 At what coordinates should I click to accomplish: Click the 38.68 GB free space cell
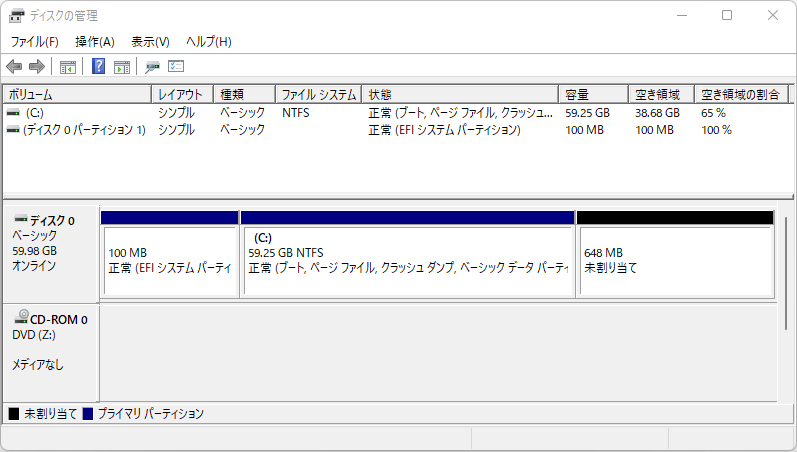point(657,113)
